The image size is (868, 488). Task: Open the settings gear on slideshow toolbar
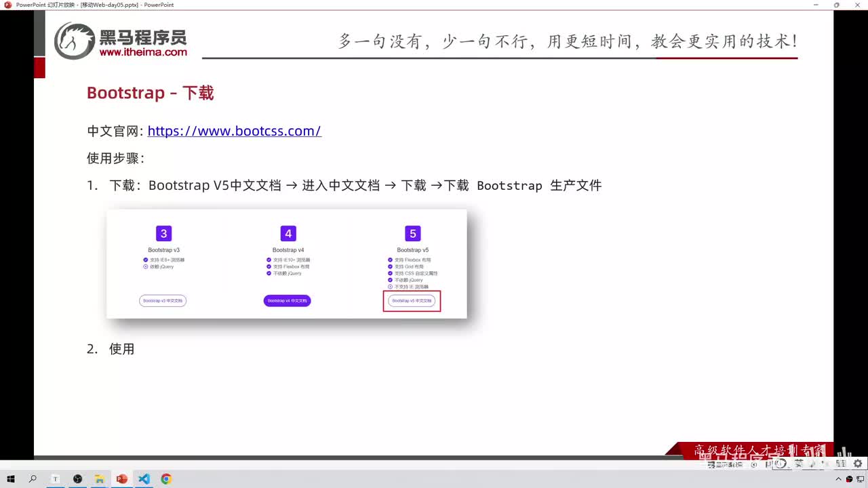[x=857, y=464]
